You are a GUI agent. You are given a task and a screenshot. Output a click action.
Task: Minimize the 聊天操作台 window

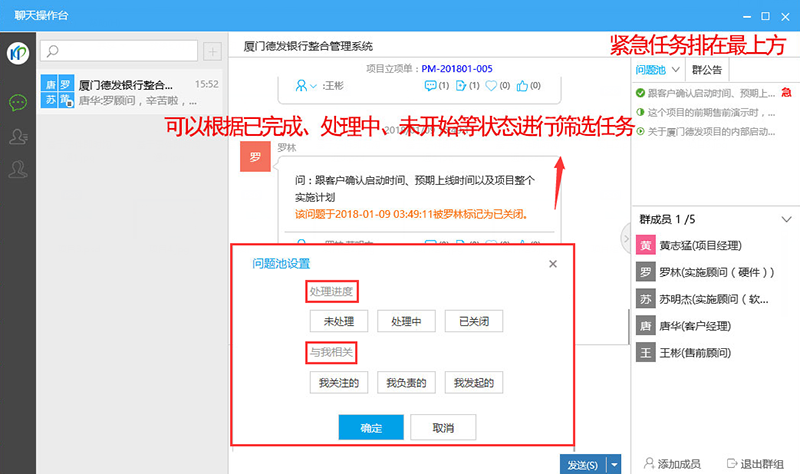pyautogui.click(x=747, y=16)
